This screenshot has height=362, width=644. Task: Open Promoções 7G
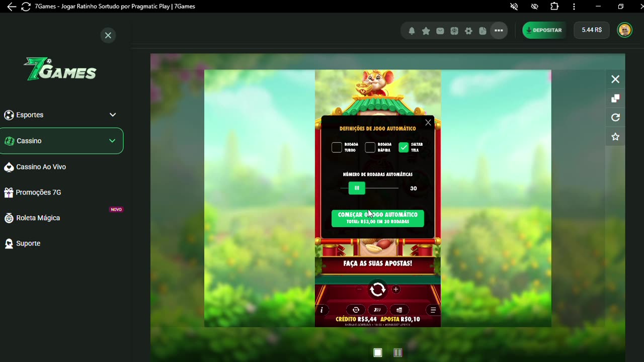pos(38,193)
